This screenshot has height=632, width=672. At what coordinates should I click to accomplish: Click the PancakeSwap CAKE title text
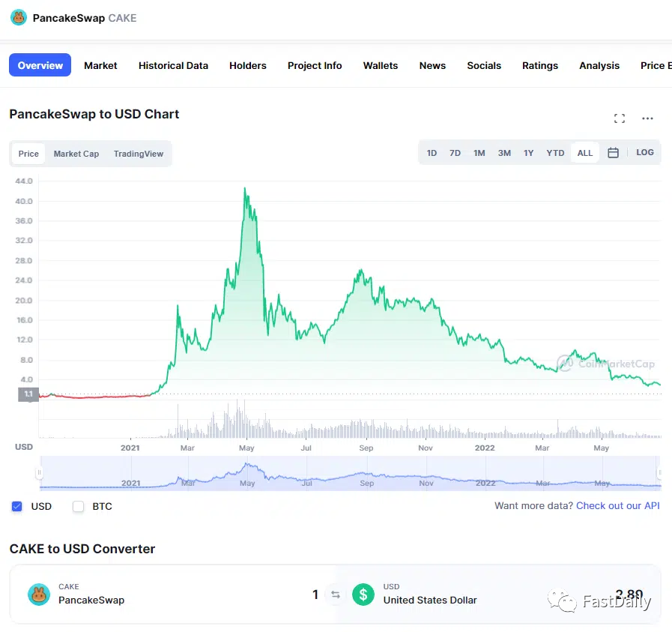(85, 18)
